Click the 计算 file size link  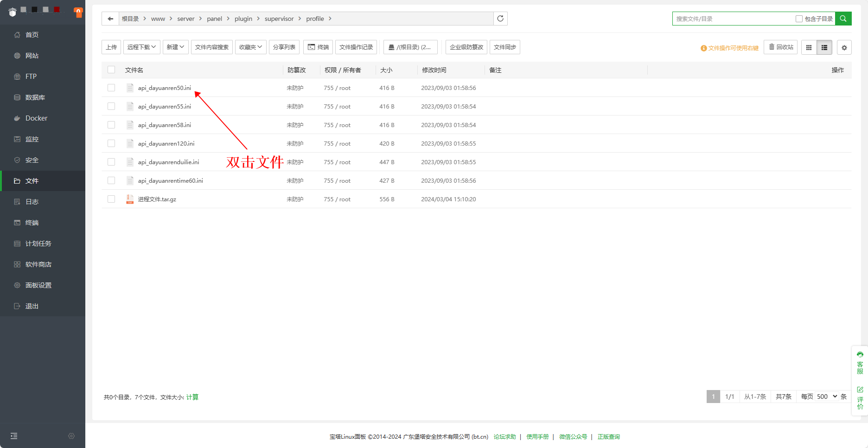pyautogui.click(x=192, y=397)
